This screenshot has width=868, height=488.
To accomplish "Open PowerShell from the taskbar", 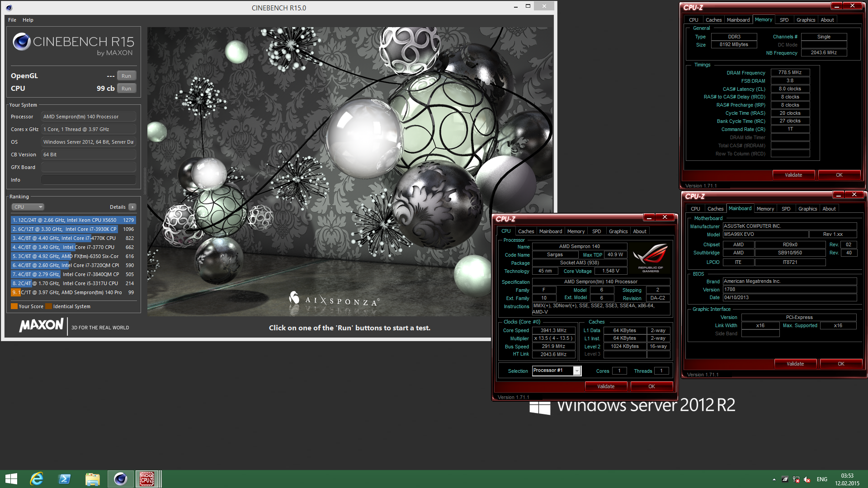I will tap(65, 479).
